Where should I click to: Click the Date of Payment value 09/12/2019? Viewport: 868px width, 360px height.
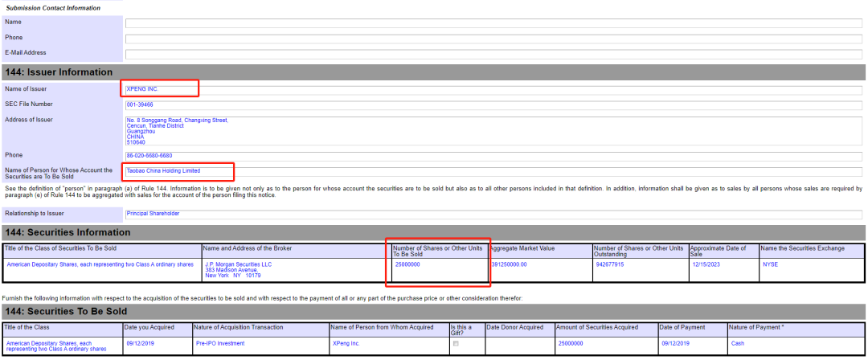click(x=674, y=343)
